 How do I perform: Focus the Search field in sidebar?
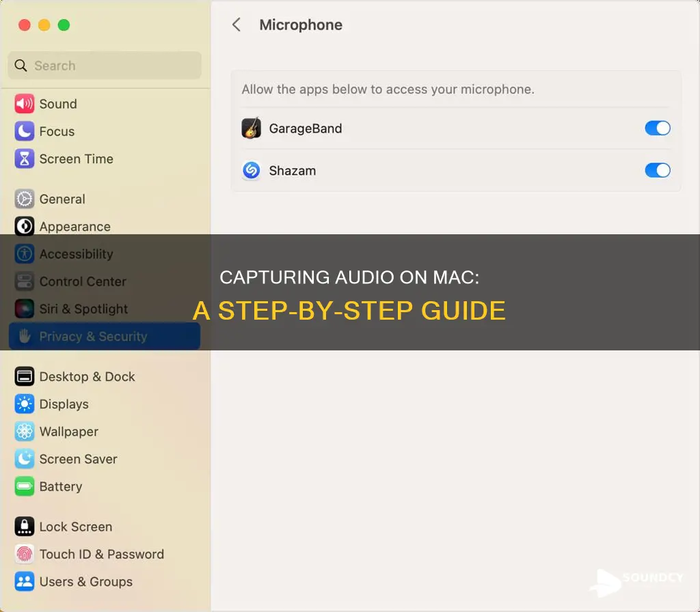pos(105,66)
